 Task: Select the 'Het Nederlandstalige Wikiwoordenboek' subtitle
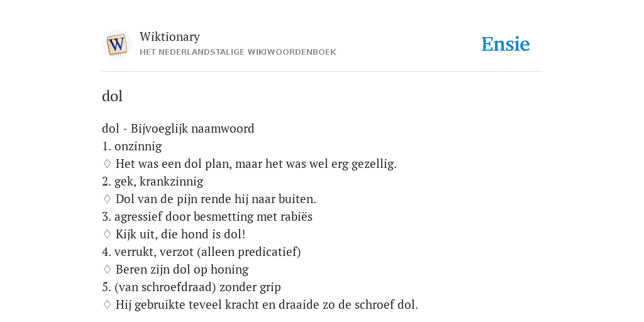238,52
